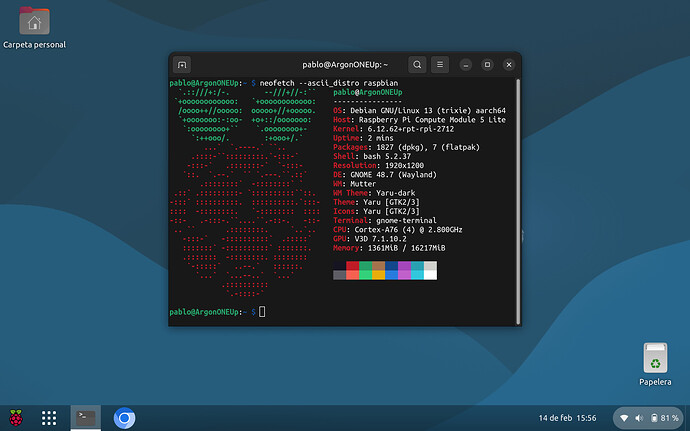Show the applications grid
This screenshot has height=431, width=690.
click(48, 417)
